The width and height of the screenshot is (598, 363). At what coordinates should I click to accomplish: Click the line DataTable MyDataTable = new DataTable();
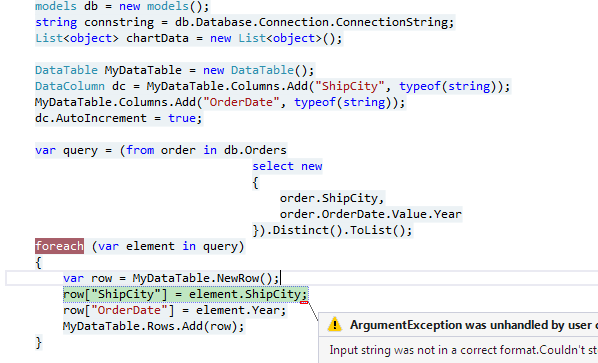pos(175,70)
